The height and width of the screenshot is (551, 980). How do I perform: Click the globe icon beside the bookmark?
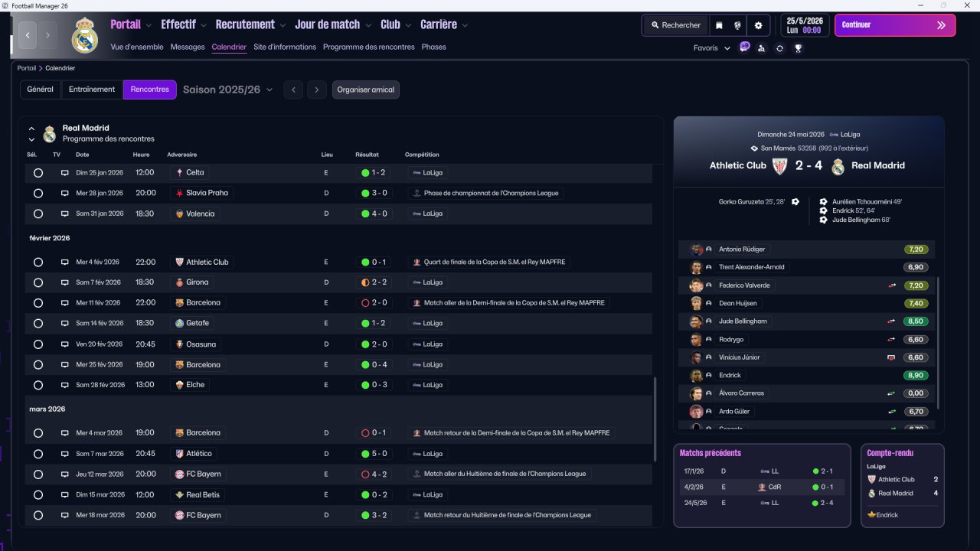737,25
